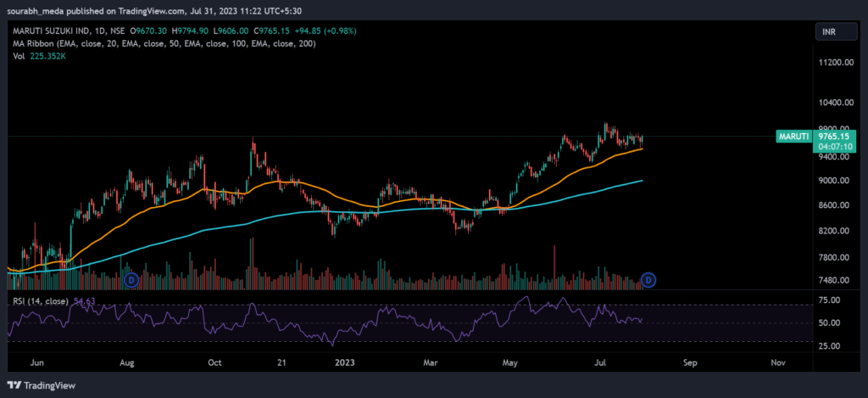This screenshot has height=398, width=868.
Task: Click the Nov label on time axis
Action: (x=776, y=363)
